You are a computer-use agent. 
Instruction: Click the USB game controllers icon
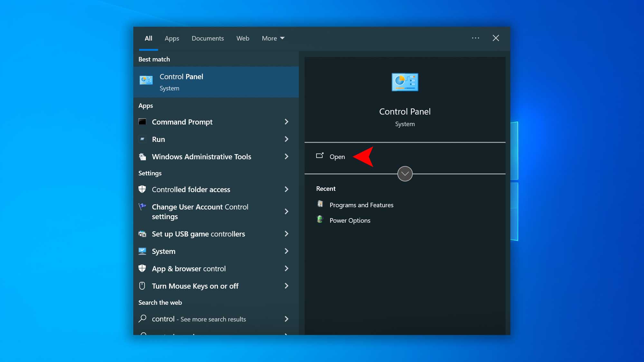(x=142, y=234)
